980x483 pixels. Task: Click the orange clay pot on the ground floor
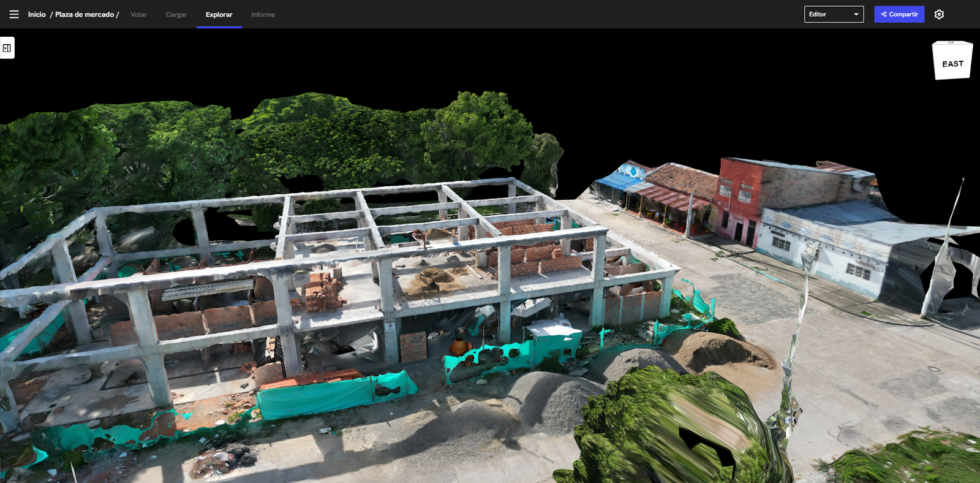click(x=459, y=345)
